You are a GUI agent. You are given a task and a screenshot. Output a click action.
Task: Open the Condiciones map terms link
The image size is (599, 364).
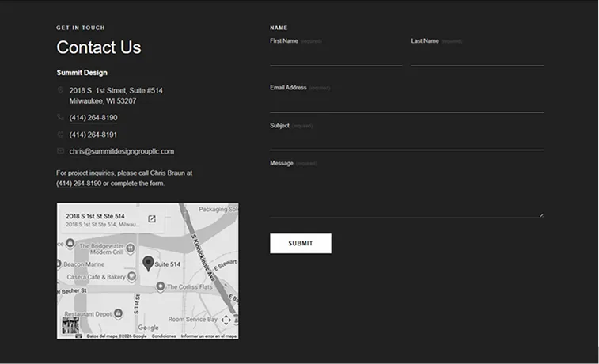[x=164, y=336]
